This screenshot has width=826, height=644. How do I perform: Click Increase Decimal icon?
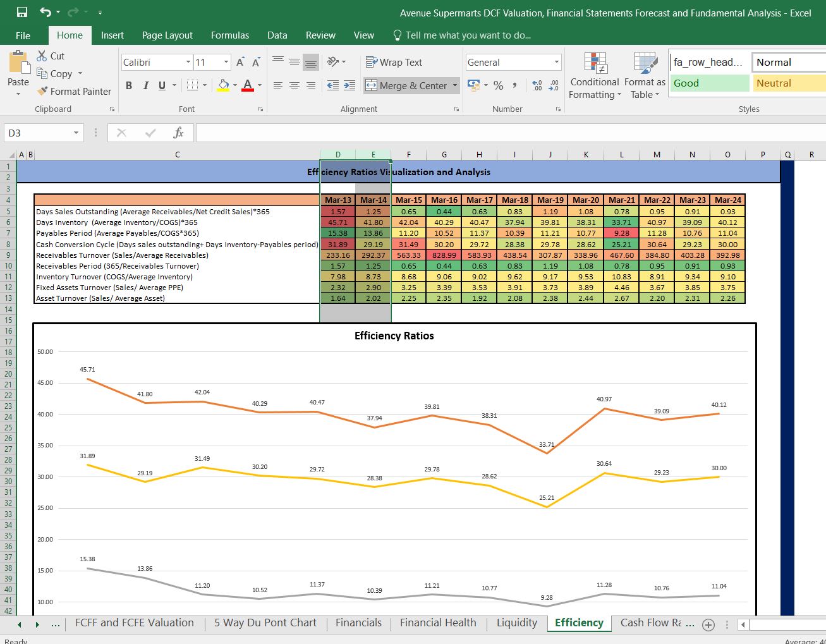tap(537, 85)
